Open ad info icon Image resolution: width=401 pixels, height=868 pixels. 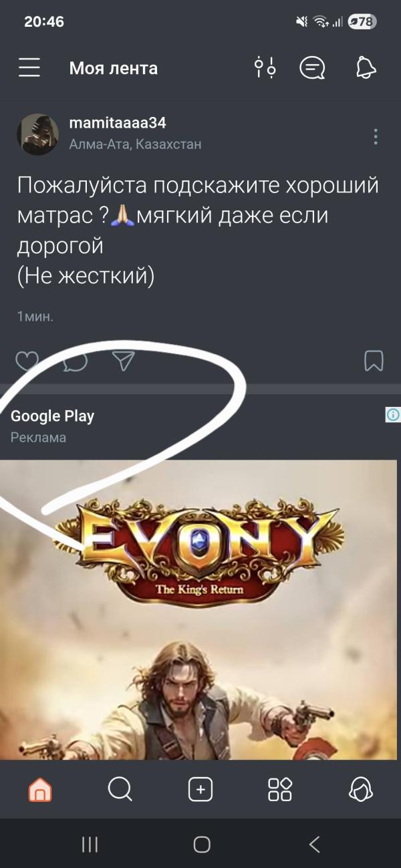(393, 415)
